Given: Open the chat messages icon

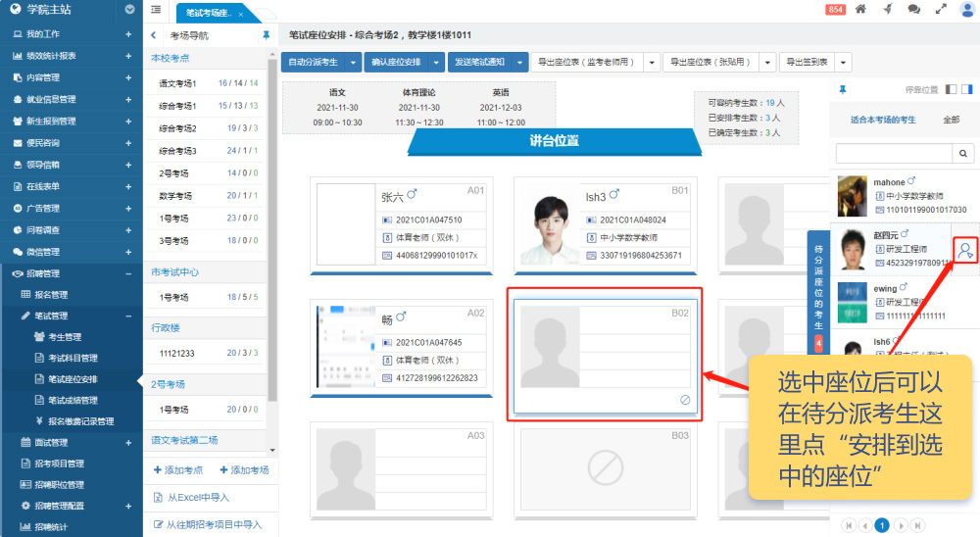Looking at the screenshot, I should click(x=913, y=10).
